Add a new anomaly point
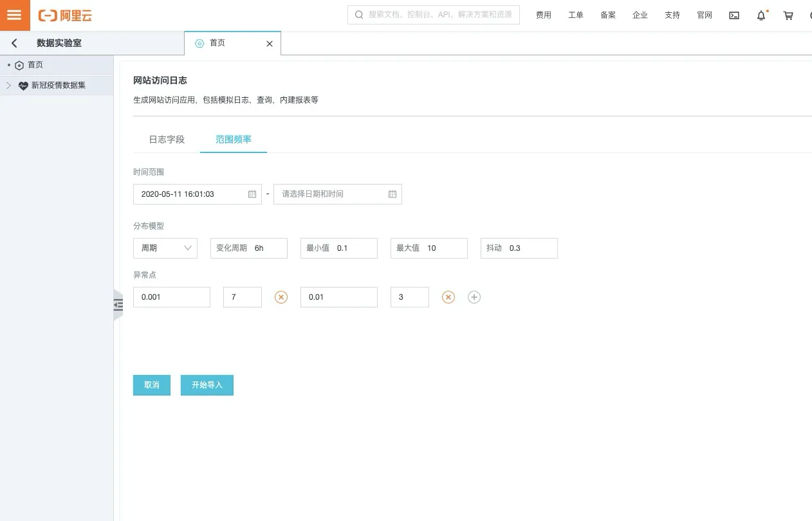812x521 pixels. click(474, 297)
